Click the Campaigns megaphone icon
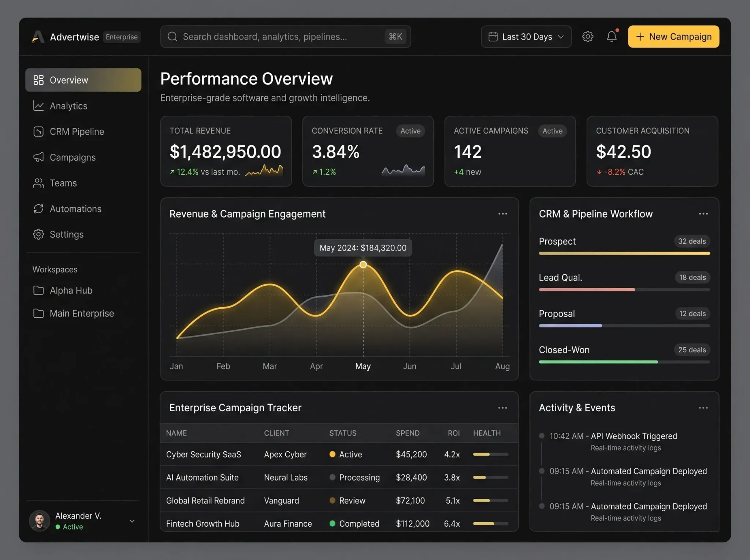750x560 pixels. pyautogui.click(x=38, y=157)
